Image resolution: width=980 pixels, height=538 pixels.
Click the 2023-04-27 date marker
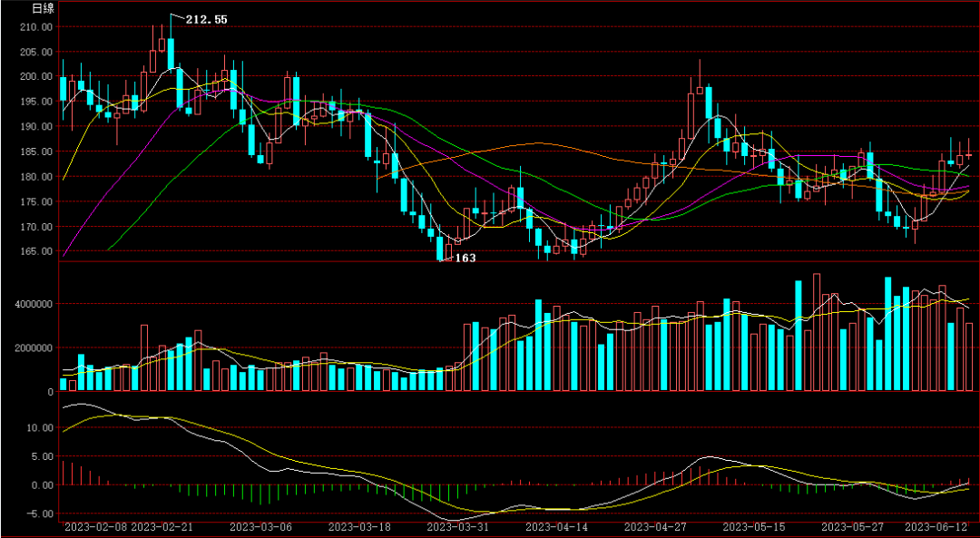pos(656,526)
